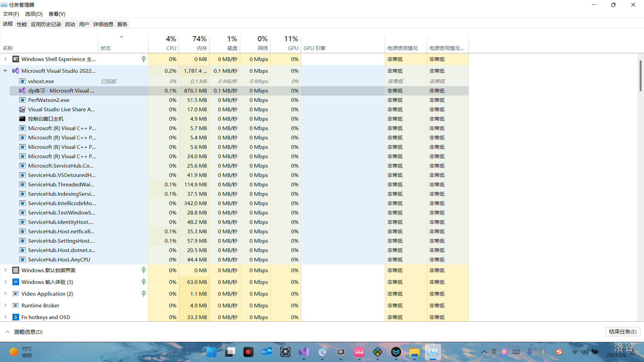Click the Windows Shell Experience process icon
This screenshot has width=644, height=362.
coord(15,59)
